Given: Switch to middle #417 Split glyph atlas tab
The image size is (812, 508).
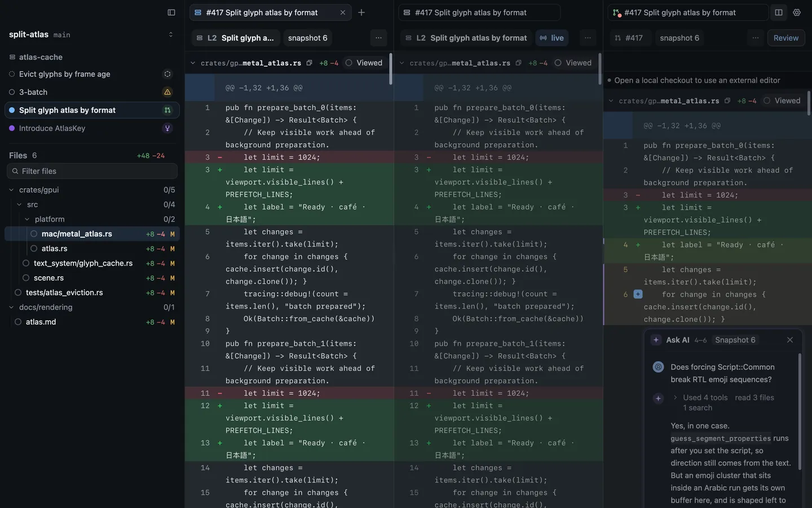Looking at the screenshot, I should click(479, 12).
